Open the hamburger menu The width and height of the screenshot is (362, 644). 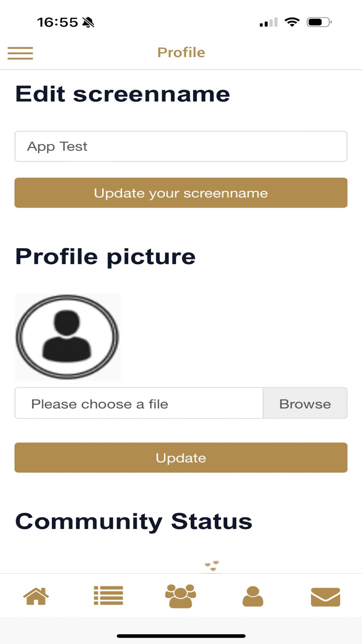coord(20,53)
